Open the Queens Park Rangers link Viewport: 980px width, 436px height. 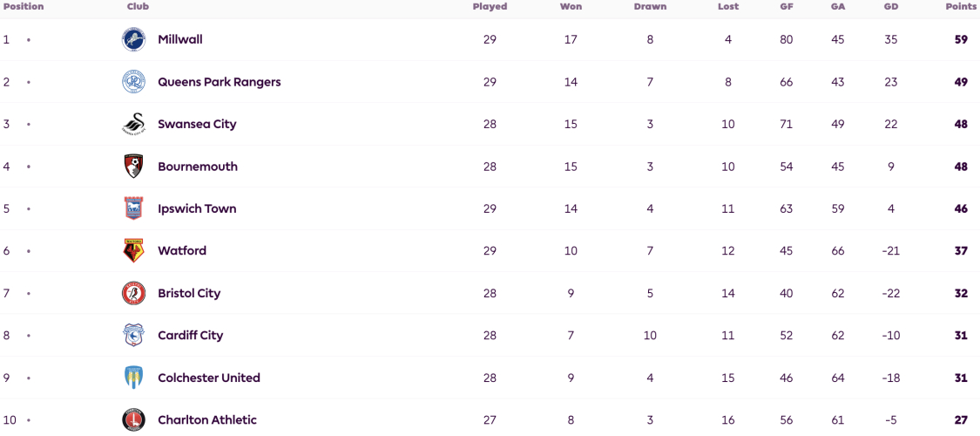(220, 82)
